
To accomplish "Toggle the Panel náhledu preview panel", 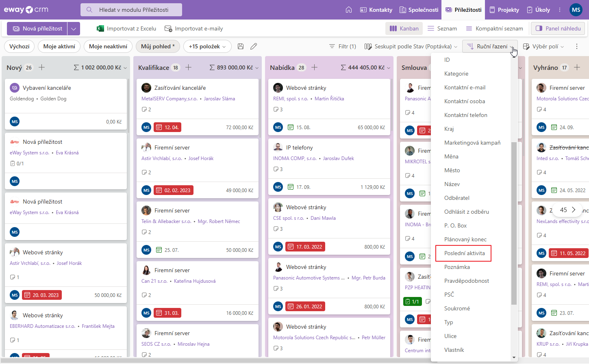I will tap(558, 28).
